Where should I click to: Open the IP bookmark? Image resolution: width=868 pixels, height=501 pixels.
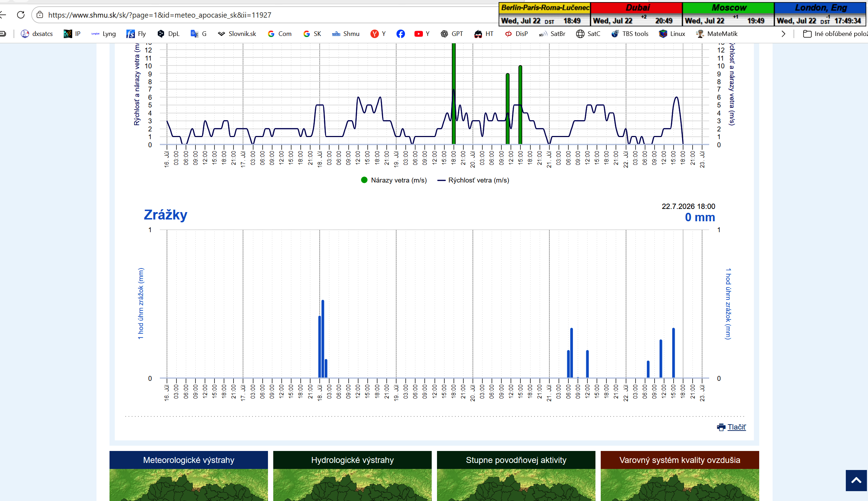[x=72, y=34]
